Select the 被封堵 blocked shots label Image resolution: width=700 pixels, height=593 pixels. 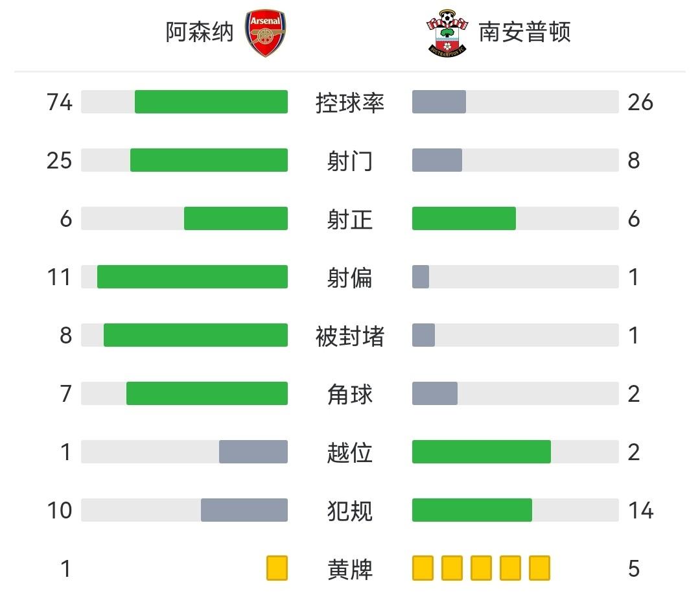tap(350, 336)
